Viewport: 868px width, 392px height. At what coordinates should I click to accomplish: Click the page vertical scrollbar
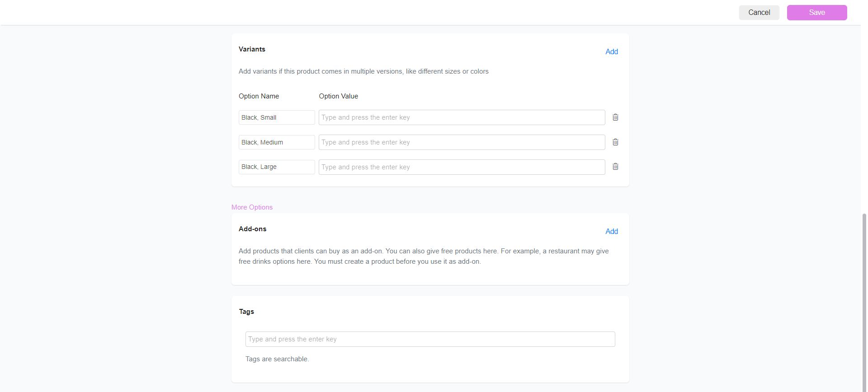864,303
